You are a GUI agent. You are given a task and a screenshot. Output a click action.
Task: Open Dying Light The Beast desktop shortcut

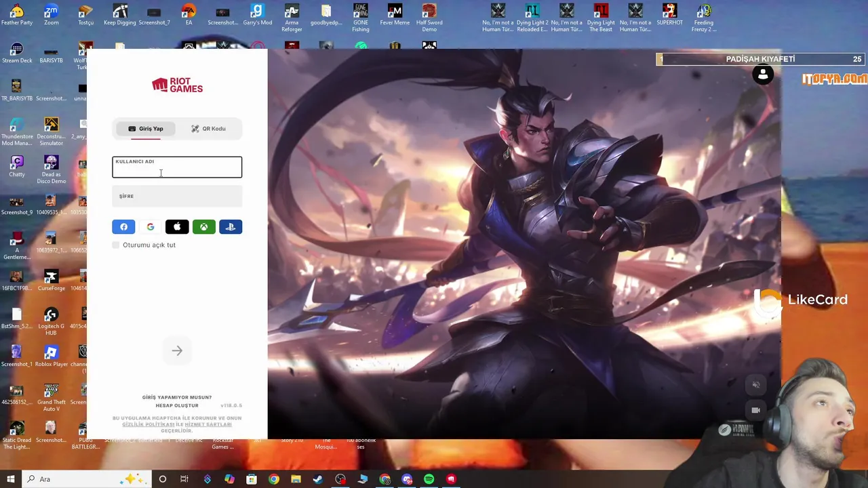tap(601, 18)
